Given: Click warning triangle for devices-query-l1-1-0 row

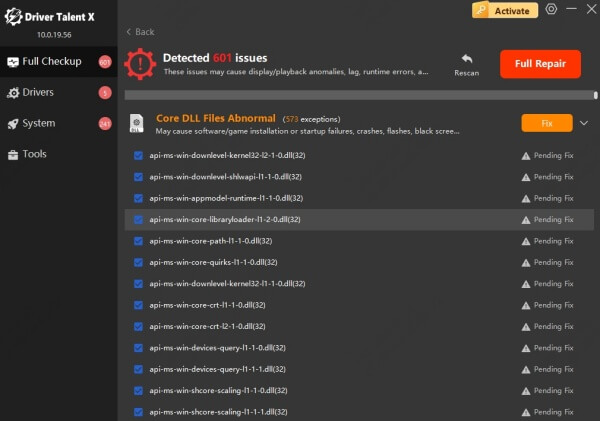Looking at the screenshot, I should point(526,348).
